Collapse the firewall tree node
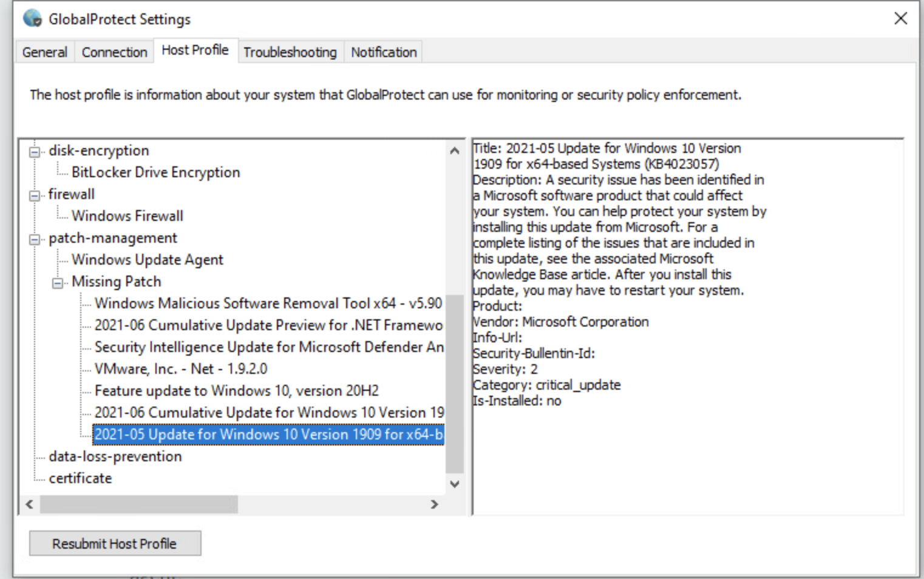The image size is (924, 579). [35, 194]
